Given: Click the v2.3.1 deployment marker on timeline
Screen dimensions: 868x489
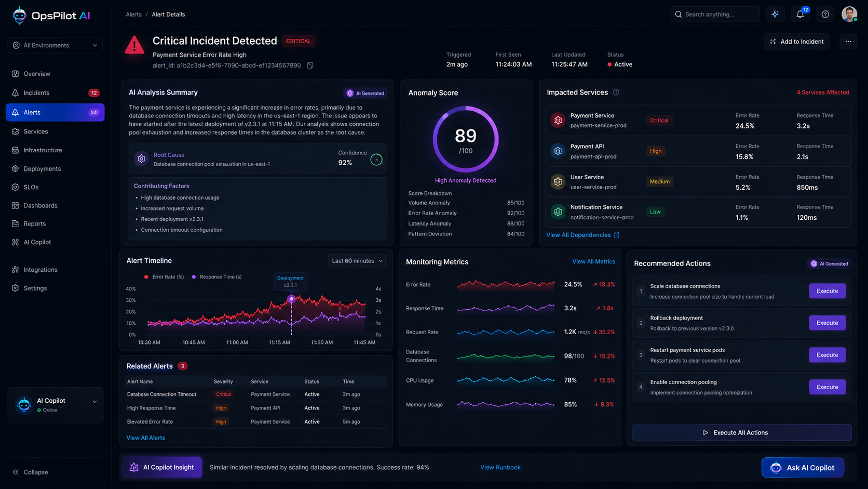Looking at the screenshot, I should coord(291,299).
